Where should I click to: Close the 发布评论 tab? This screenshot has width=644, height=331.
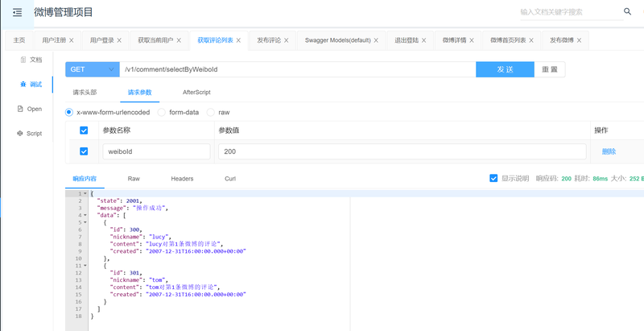(x=287, y=40)
